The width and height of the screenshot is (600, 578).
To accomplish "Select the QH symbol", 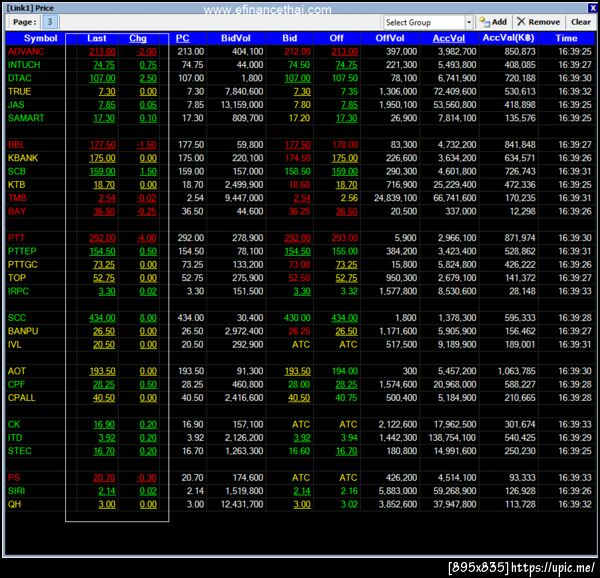I will pyautogui.click(x=14, y=505).
